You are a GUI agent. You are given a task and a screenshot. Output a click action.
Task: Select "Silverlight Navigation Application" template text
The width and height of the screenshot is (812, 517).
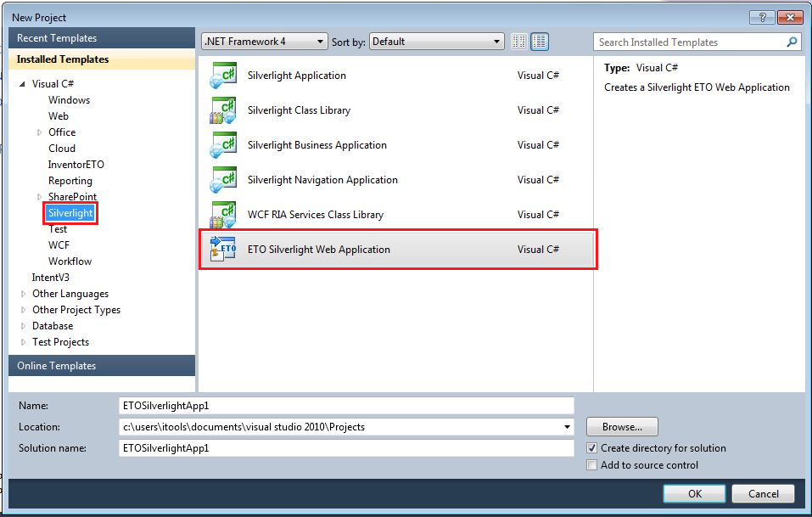[322, 180]
